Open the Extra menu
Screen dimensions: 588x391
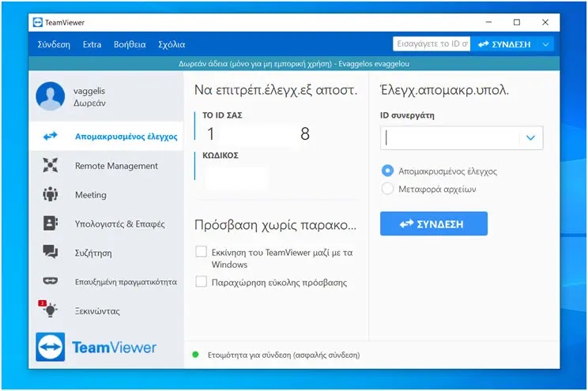92,44
